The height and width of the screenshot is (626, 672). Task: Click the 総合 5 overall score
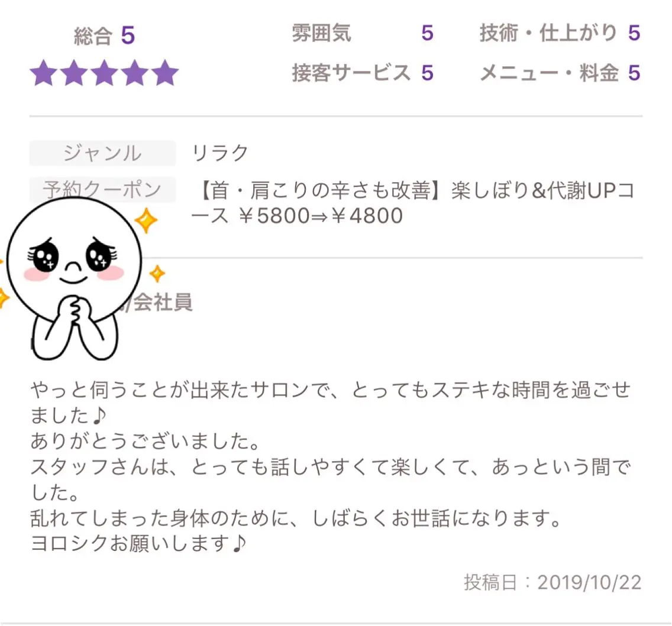(104, 35)
